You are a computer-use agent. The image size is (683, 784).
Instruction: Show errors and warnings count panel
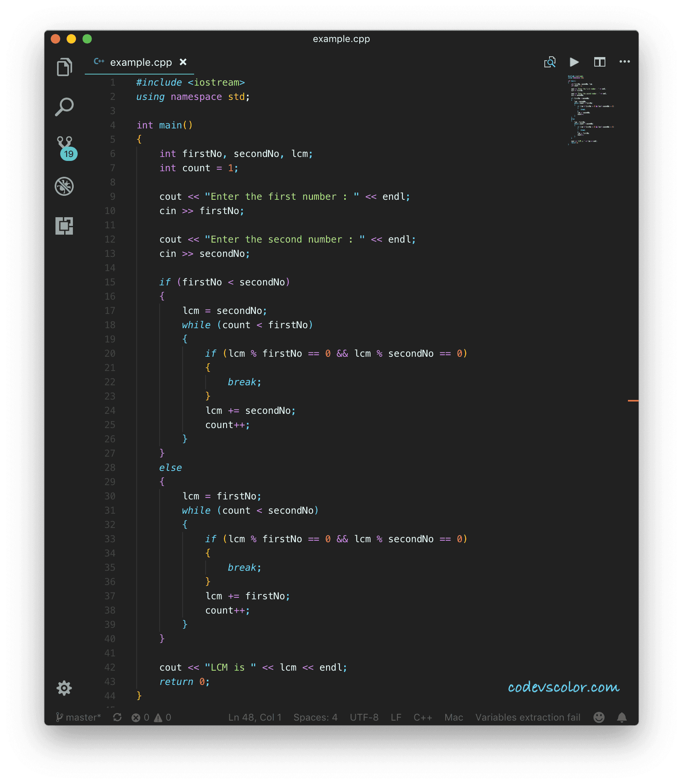(x=151, y=717)
